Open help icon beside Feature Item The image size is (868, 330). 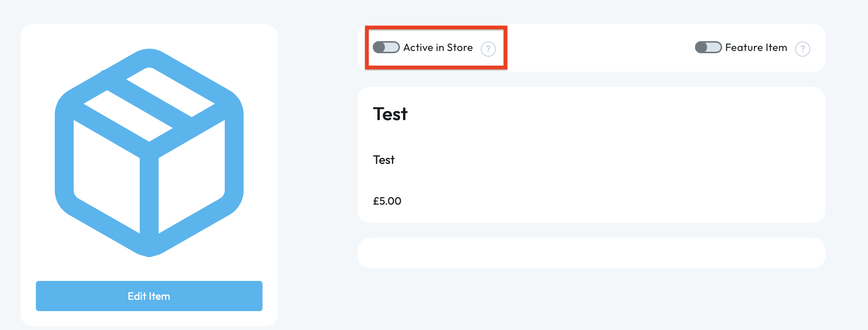pos(802,49)
